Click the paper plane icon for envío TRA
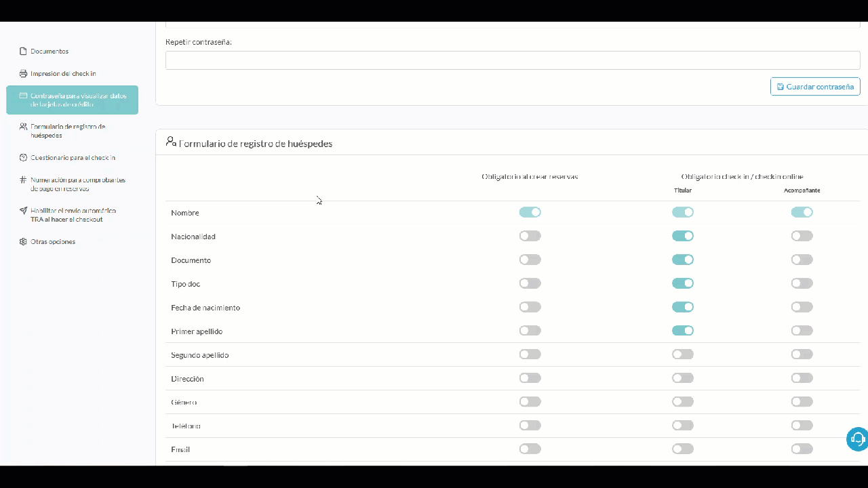Screen dimensions: 868x488 click(23, 211)
